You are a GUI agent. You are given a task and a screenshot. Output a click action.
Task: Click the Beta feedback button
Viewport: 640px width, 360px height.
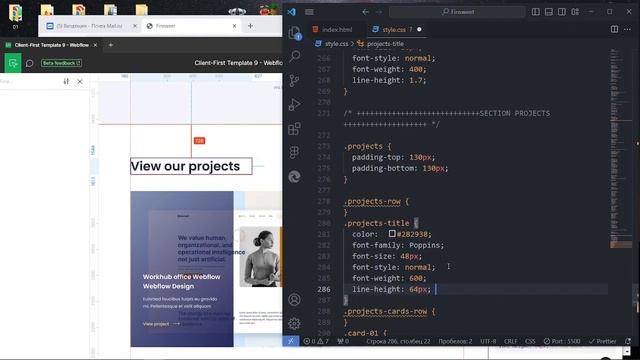coord(61,63)
